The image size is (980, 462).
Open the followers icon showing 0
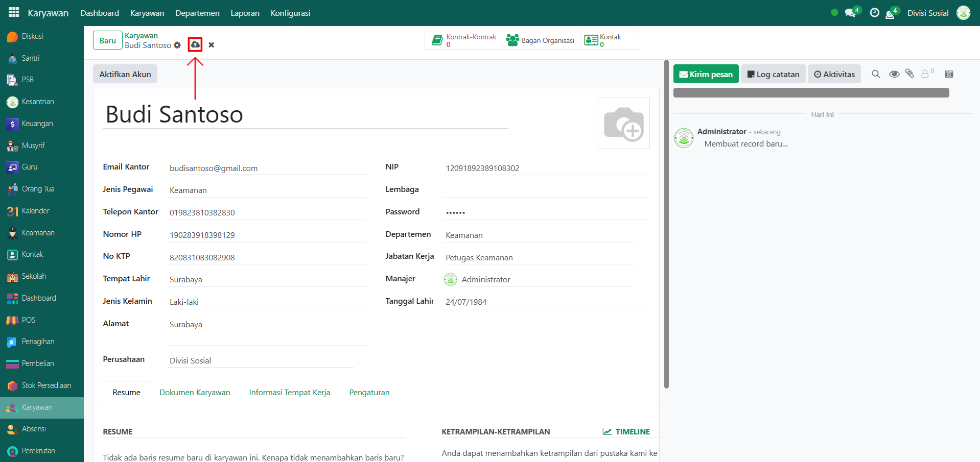[x=926, y=74]
